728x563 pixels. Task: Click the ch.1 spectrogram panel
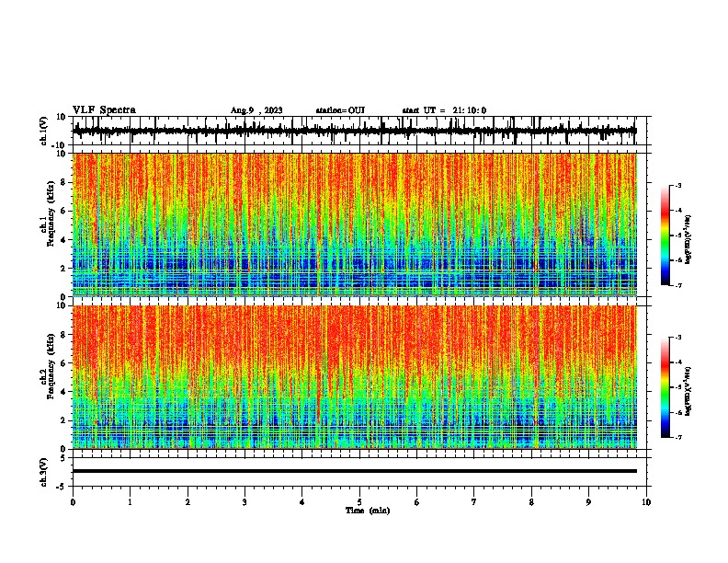(354, 224)
